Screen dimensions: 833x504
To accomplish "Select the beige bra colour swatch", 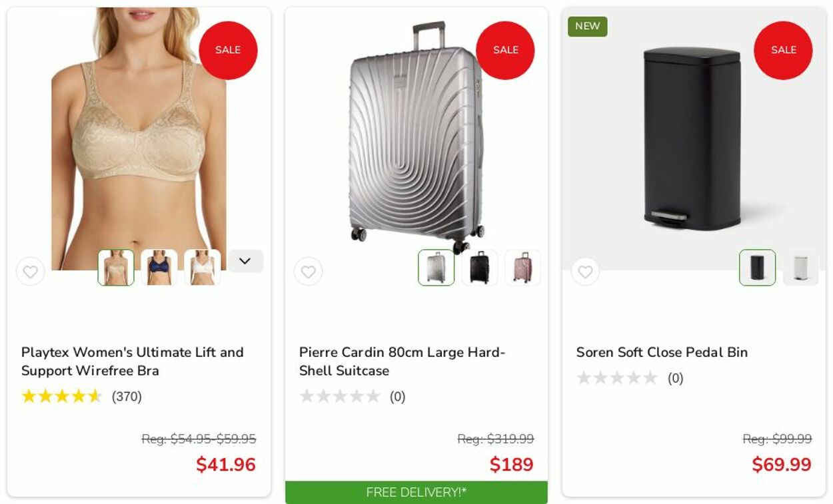I will click(116, 268).
